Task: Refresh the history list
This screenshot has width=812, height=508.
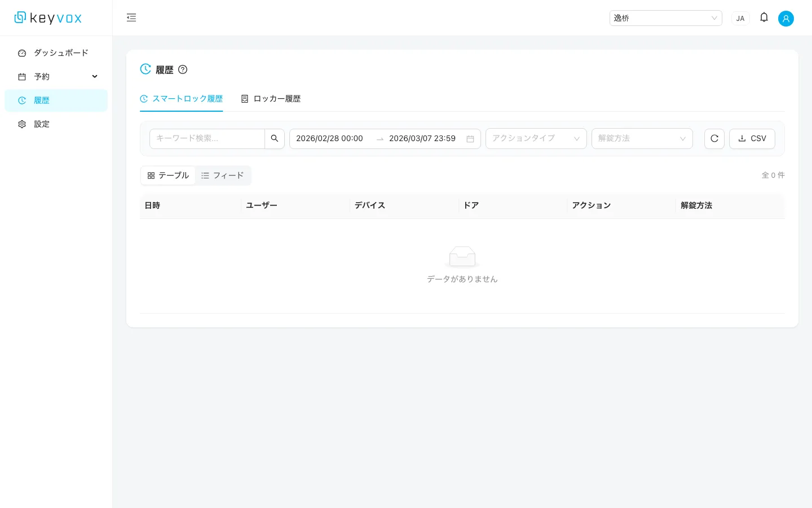Action: [x=714, y=138]
